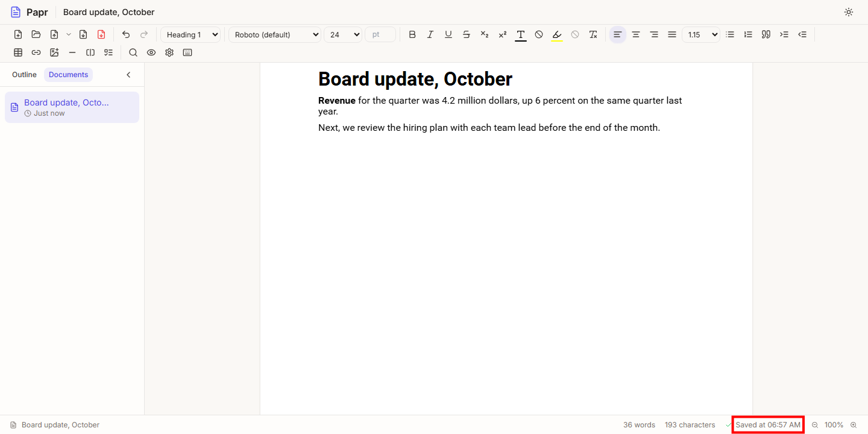Center align the text

[636, 34]
